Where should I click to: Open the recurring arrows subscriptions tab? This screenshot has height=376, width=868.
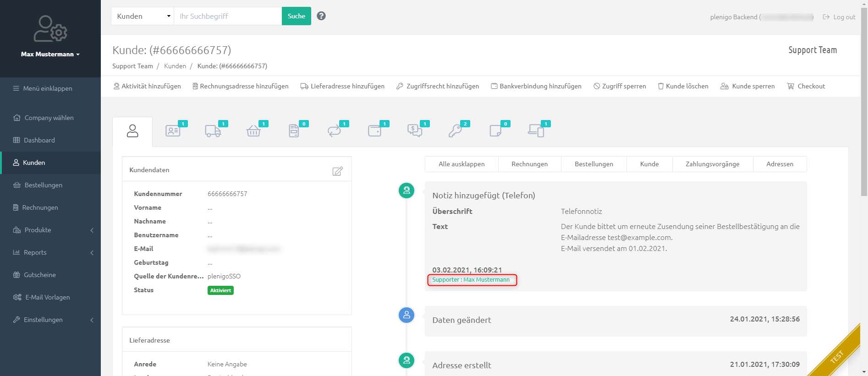pos(334,131)
